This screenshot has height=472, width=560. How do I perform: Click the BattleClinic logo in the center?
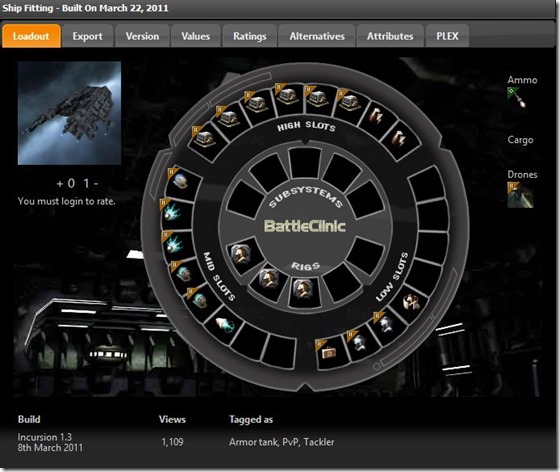(305, 226)
